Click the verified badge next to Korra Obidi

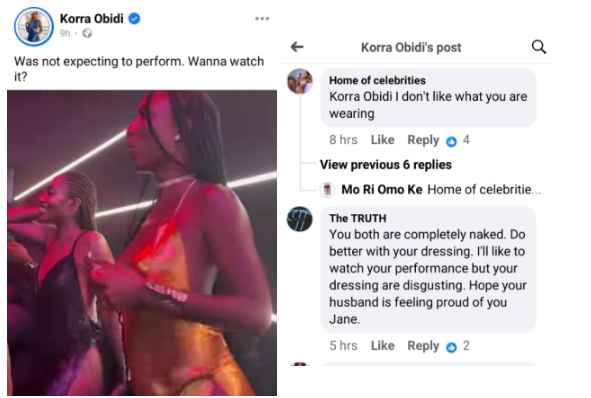pyautogui.click(x=135, y=18)
